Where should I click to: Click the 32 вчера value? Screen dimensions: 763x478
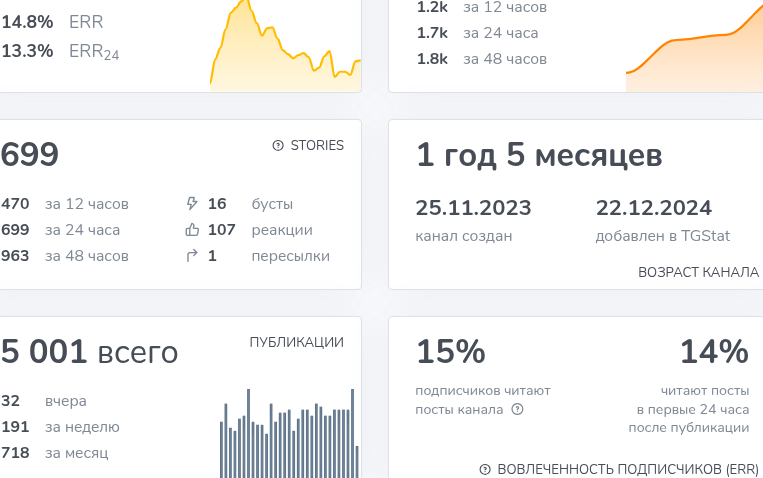[10, 401]
